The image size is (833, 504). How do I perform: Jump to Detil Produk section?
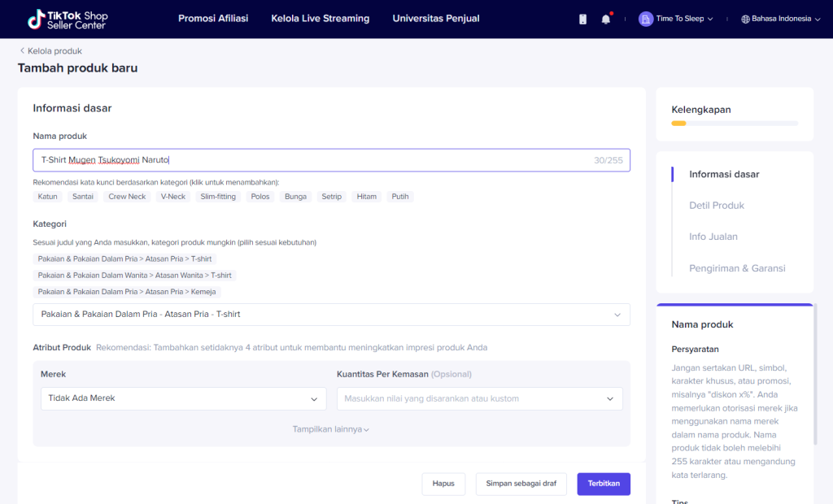coord(716,206)
